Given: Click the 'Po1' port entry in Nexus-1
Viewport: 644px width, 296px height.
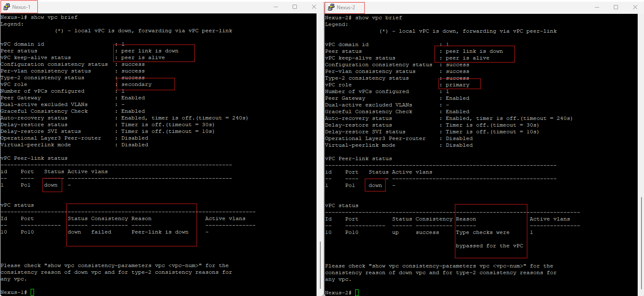Looking at the screenshot, I should point(26,185).
